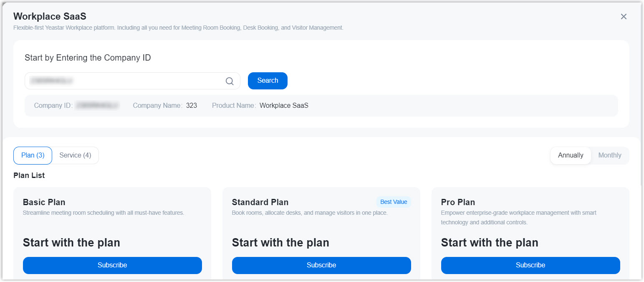Select the Standard Plan card title
The height and width of the screenshot is (282, 644).
pyautogui.click(x=260, y=202)
